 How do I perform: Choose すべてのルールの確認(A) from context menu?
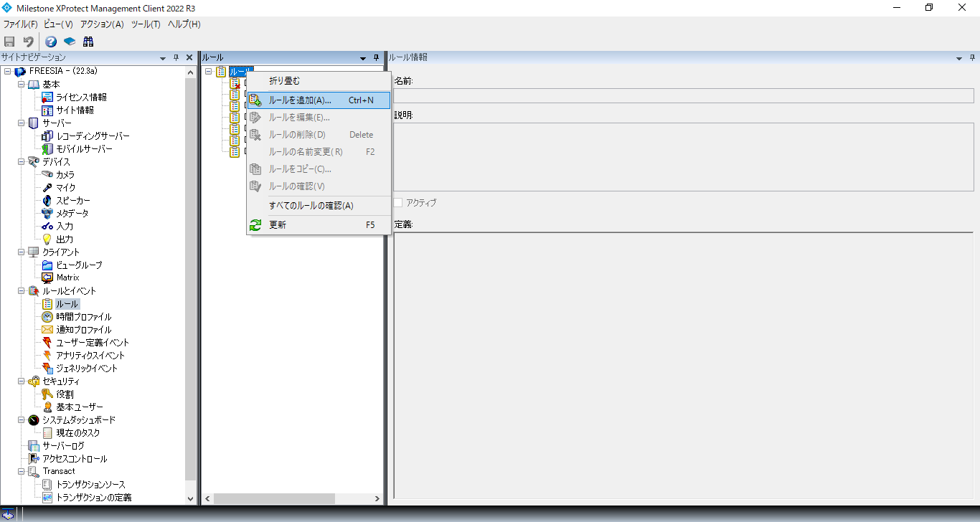point(319,206)
